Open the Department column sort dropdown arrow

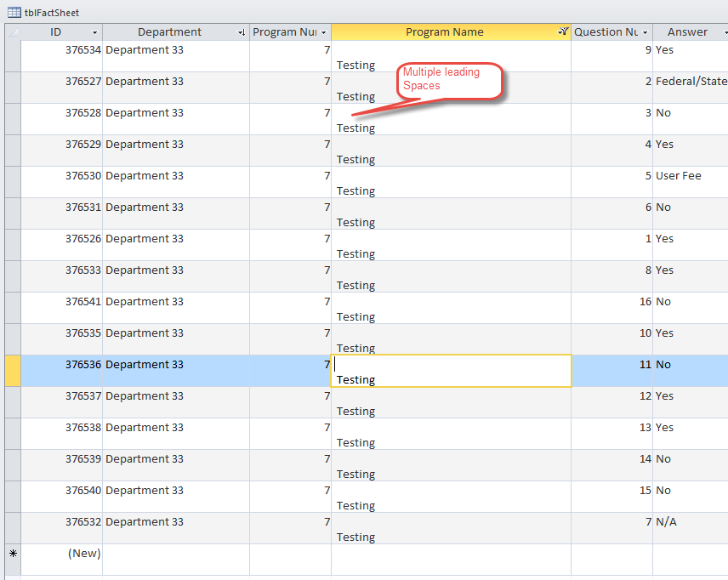pyautogui.click(x=242, y=32)
